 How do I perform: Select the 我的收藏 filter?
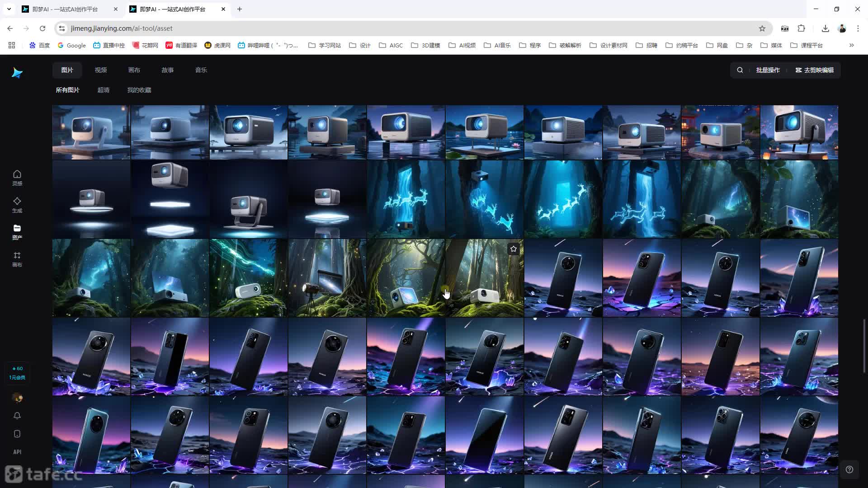[x=139, y=90]
